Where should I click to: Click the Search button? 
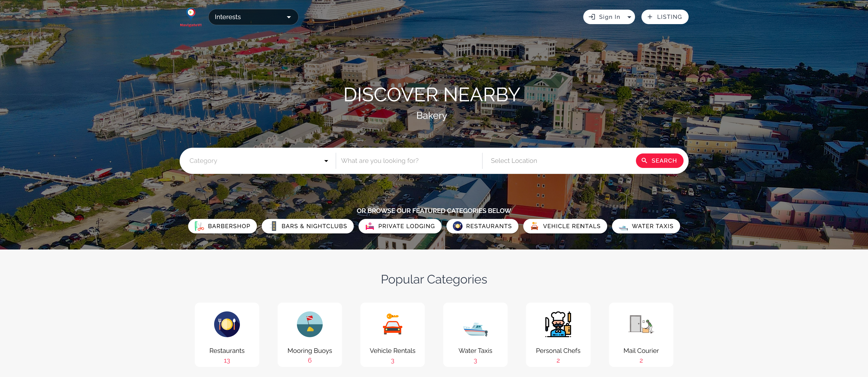click(x=659, y=161)
